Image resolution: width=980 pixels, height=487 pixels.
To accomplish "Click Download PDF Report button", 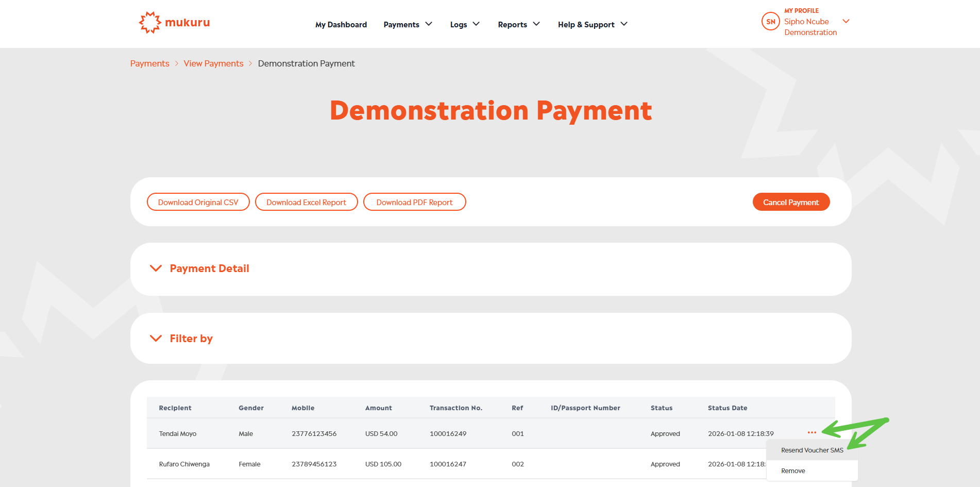I will 414,202.
